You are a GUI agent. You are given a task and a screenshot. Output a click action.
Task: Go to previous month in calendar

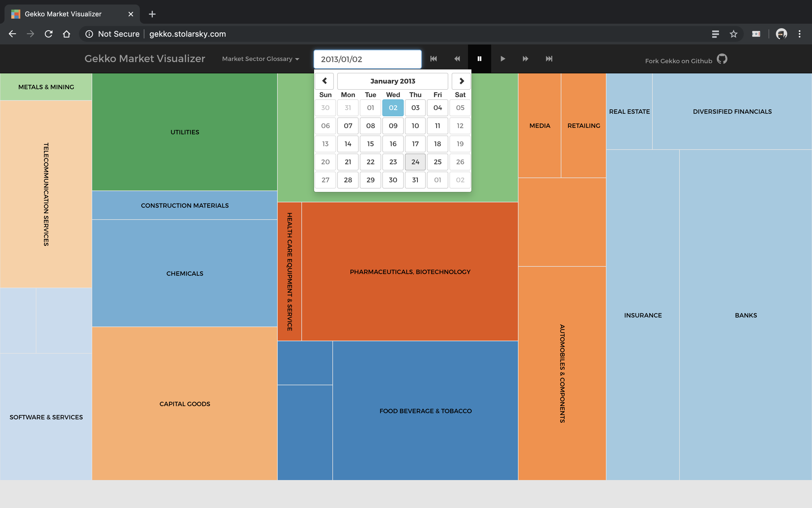click(x=325, y=81)
